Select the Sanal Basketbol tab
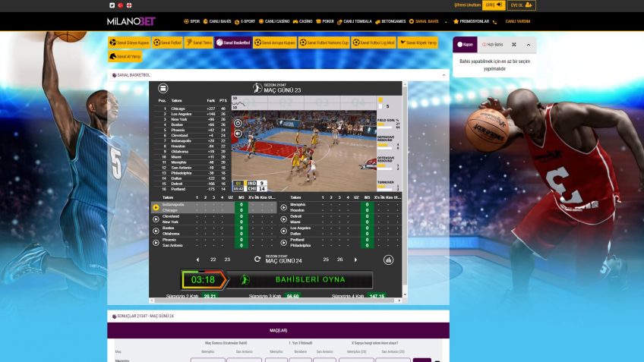 pos(233,42)
